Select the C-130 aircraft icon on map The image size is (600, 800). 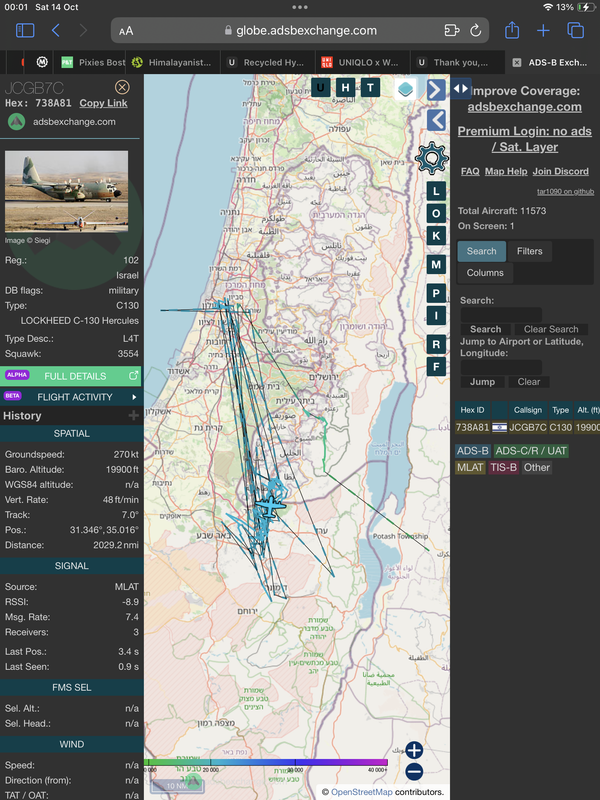[269, 505]
